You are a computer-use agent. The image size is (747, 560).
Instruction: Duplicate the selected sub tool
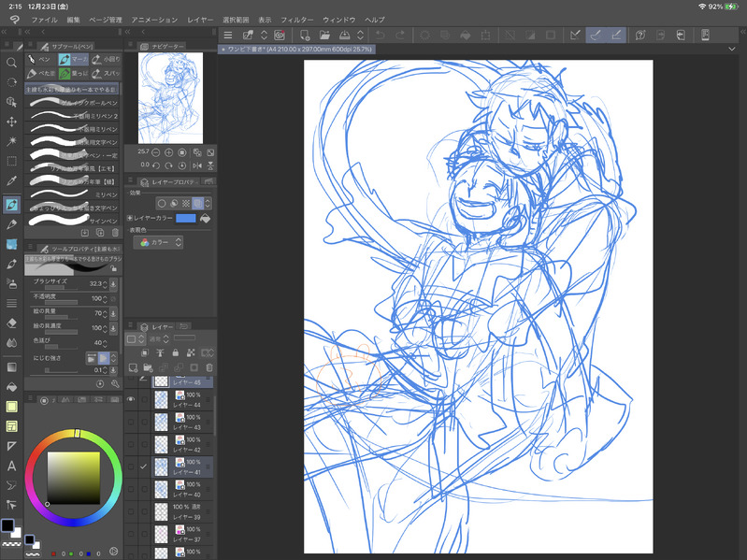100,233
